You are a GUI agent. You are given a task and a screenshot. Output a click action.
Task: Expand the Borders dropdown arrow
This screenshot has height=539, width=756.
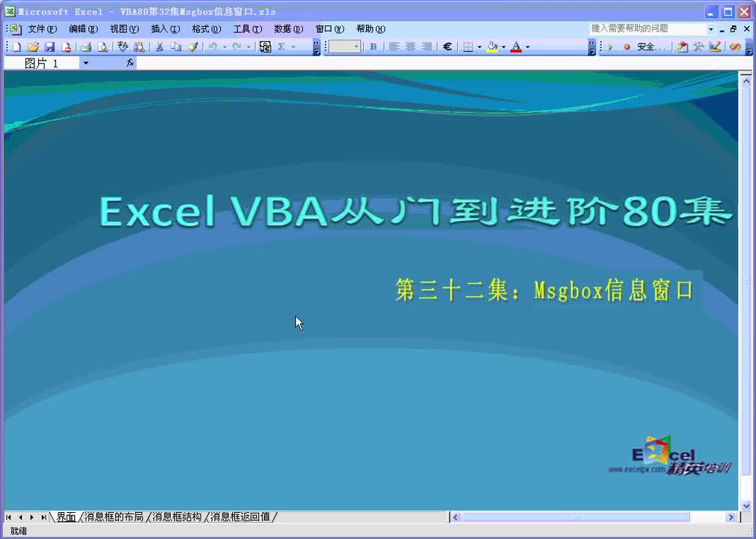479,46
